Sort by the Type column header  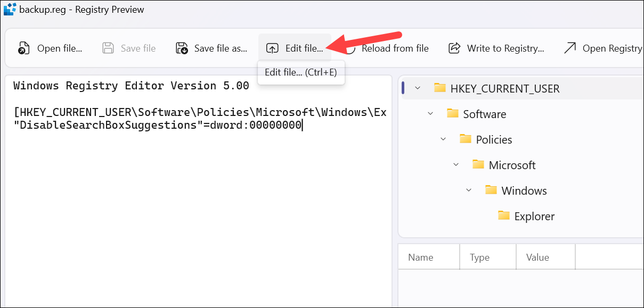(x=488, y=257)
